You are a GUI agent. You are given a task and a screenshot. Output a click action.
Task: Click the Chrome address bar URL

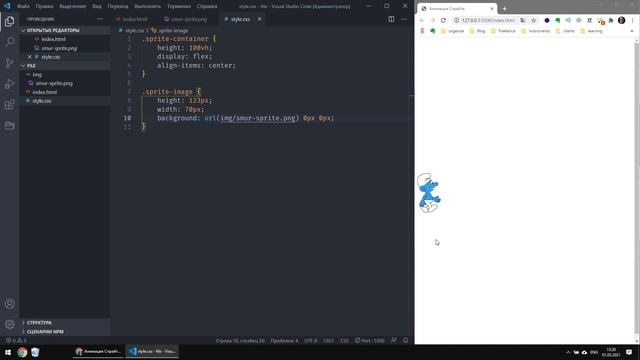(x=488, y=20)
